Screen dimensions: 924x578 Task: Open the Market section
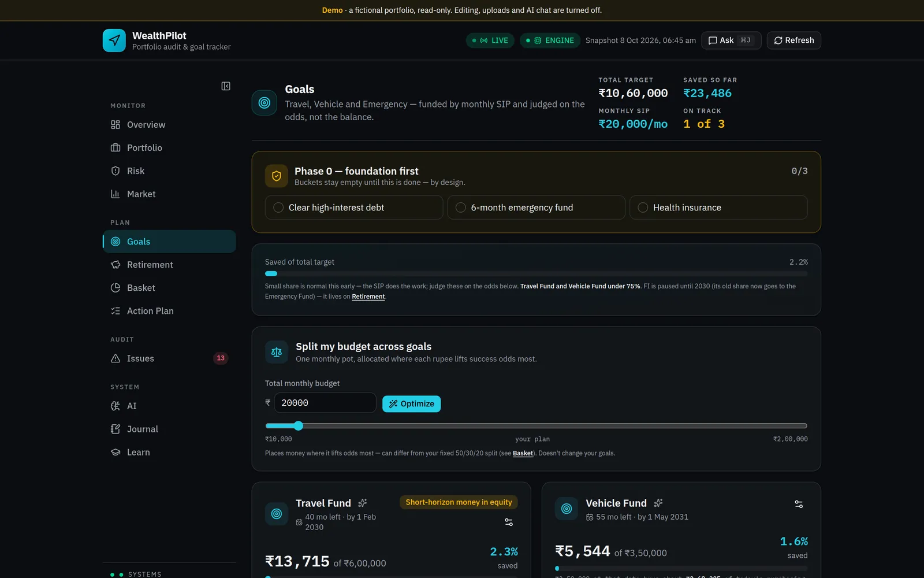pos(169,194)
